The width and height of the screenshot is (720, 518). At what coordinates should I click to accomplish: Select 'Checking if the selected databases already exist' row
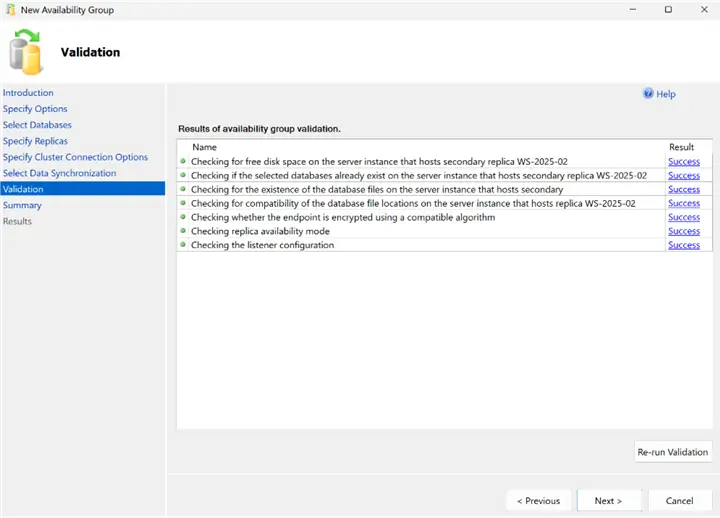tap(419, 175)
